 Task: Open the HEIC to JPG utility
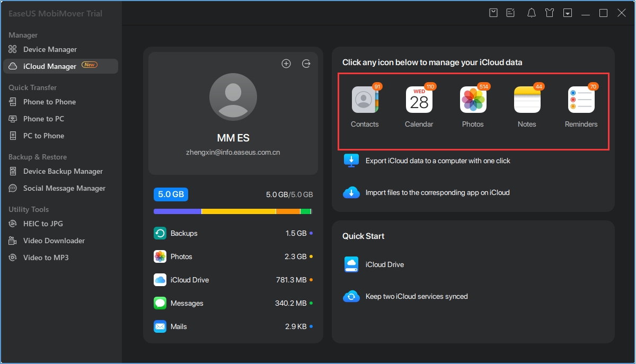pos(43,224)
